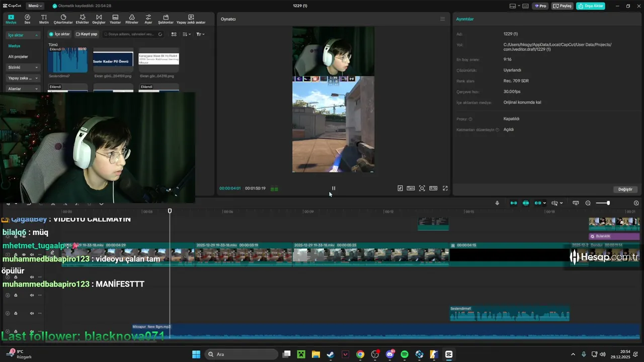644x362 pixels.
Task: Open Chrome from the taskbar
Action: 360,354
